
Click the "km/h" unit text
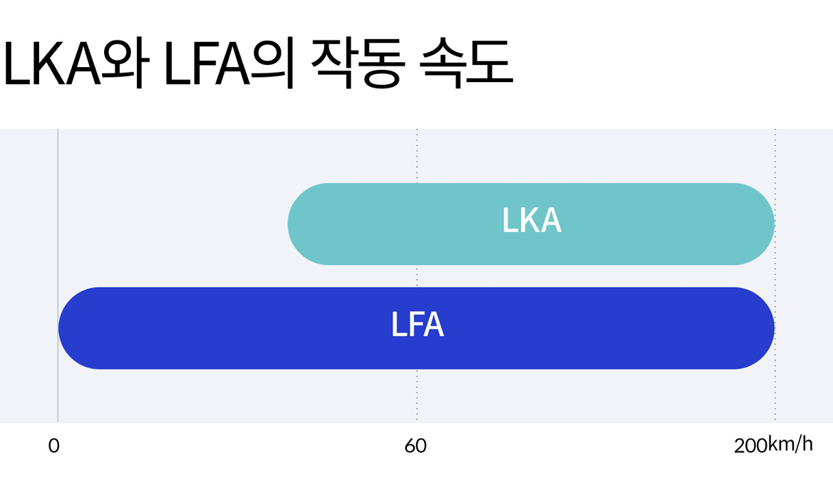(x=791, y=444)
